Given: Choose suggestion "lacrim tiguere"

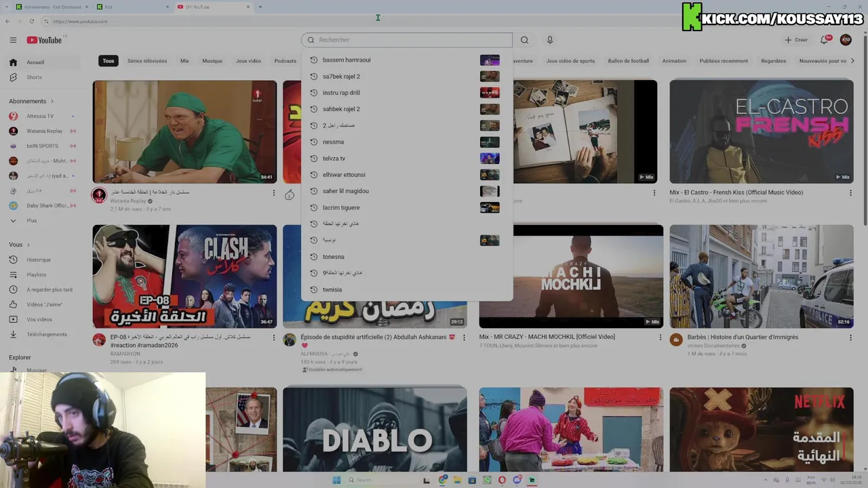Looking at the screenshot, I should tap(407, 207).
